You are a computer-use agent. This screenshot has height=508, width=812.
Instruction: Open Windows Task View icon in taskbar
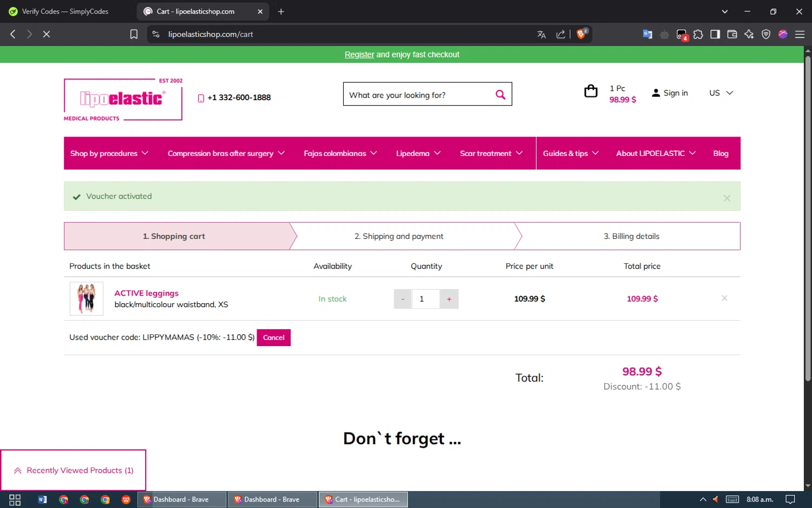click(15, 499)
